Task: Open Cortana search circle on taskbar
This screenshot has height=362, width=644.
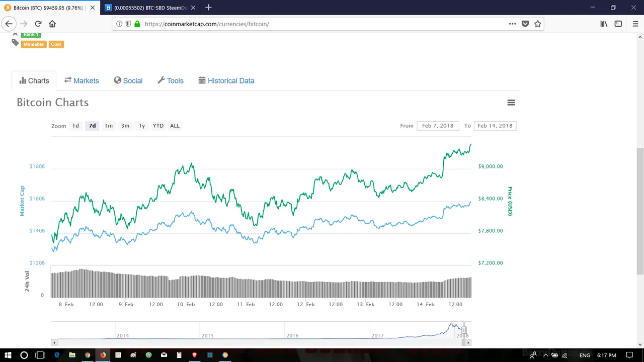Action: 24,355
